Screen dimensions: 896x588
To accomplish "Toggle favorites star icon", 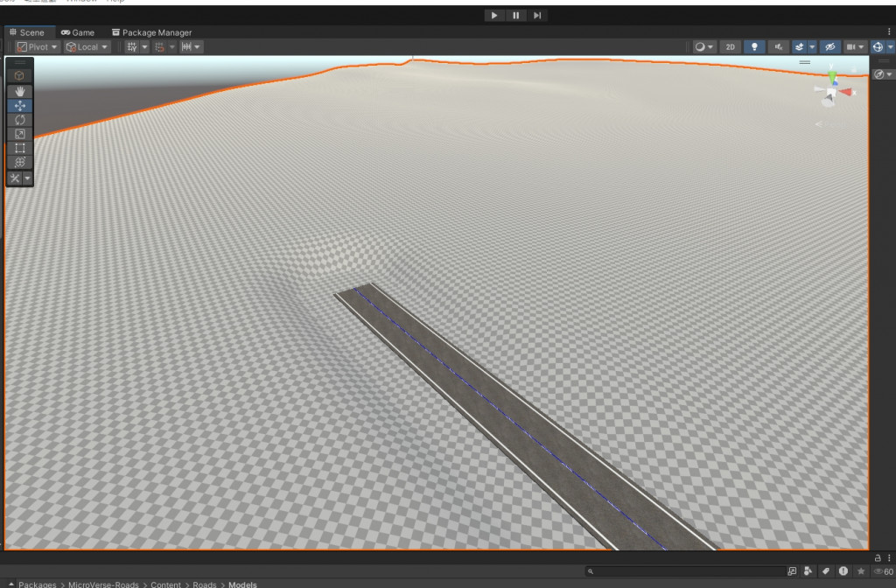I will point(861,570).
